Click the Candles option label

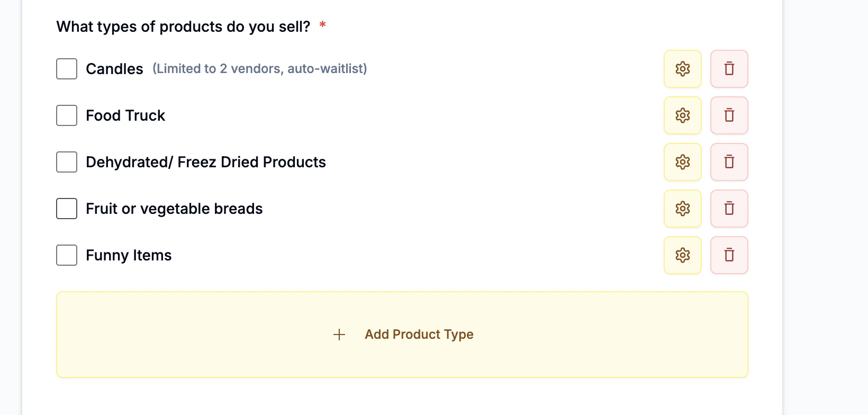114,68
